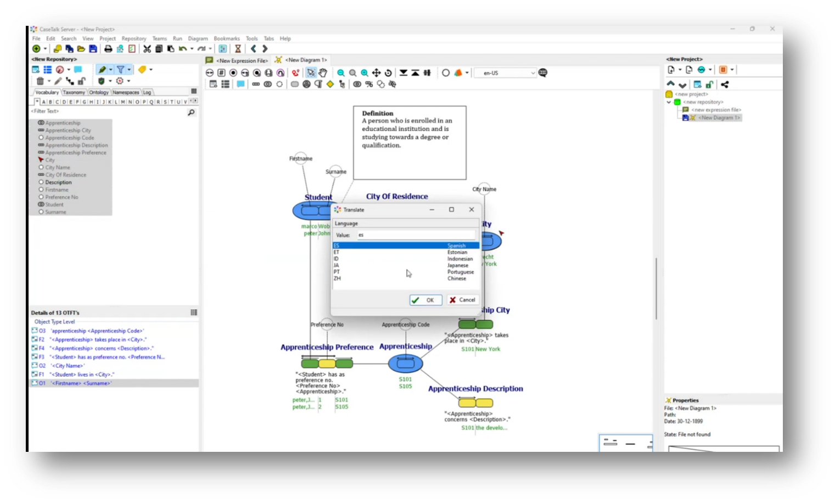Select the hand pan tool

point(323,72)
